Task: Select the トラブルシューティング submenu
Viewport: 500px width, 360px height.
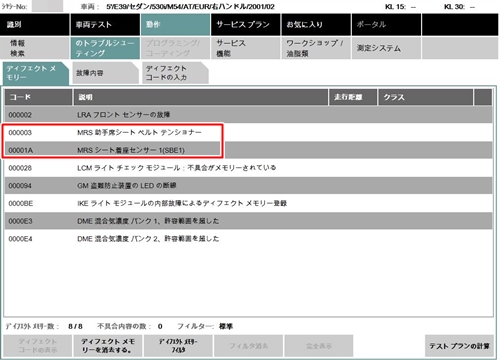Action: [x=105, y=48]
